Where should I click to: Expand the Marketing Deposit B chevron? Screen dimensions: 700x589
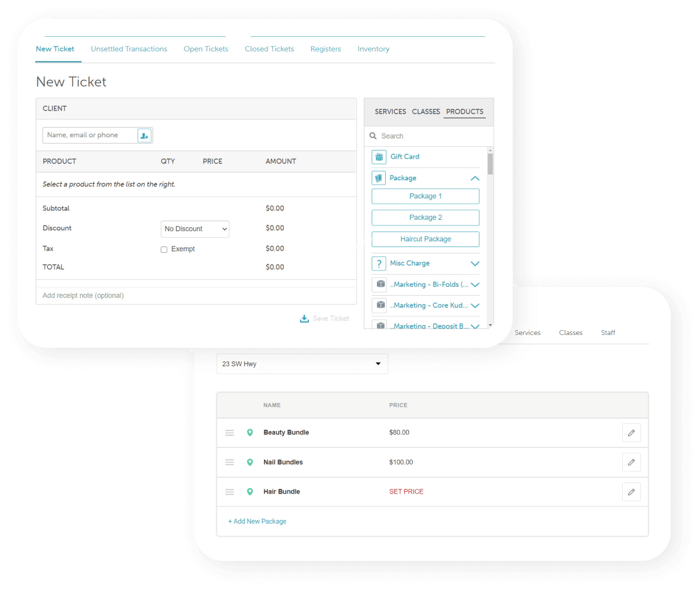pos(475,326)
